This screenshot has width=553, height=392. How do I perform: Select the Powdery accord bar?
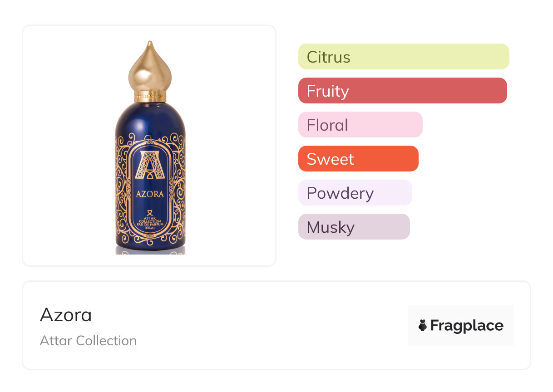click(355, 193)
